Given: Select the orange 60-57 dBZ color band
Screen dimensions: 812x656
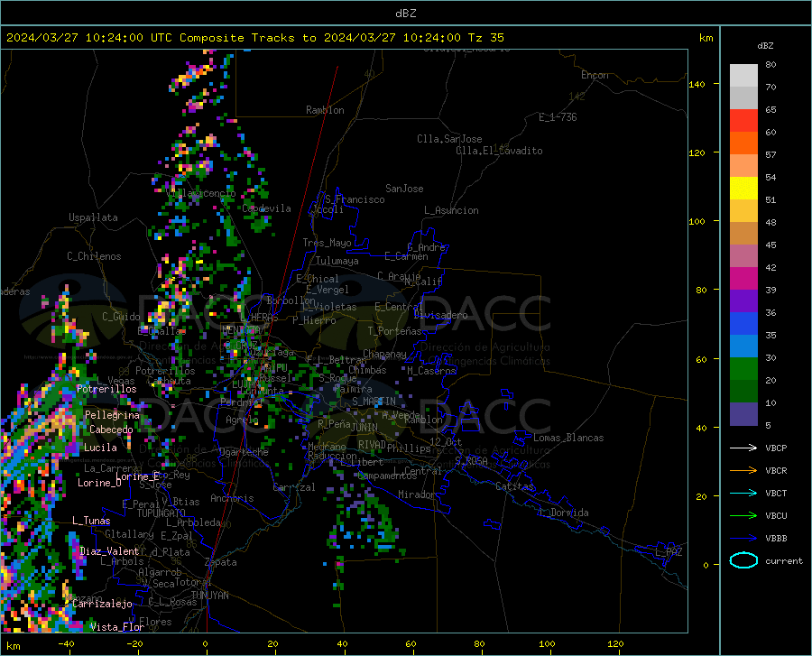Looking at the screenshot, I should (743, 143).
